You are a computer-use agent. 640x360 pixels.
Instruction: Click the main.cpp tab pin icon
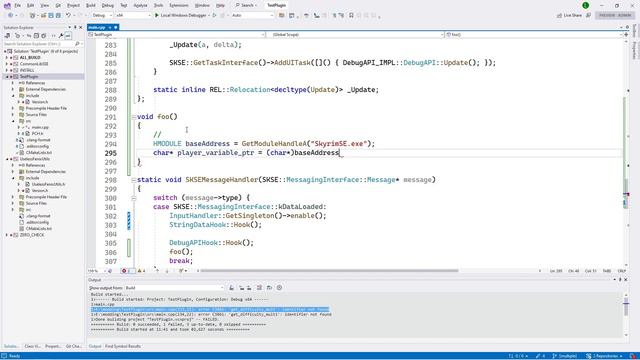110,27
